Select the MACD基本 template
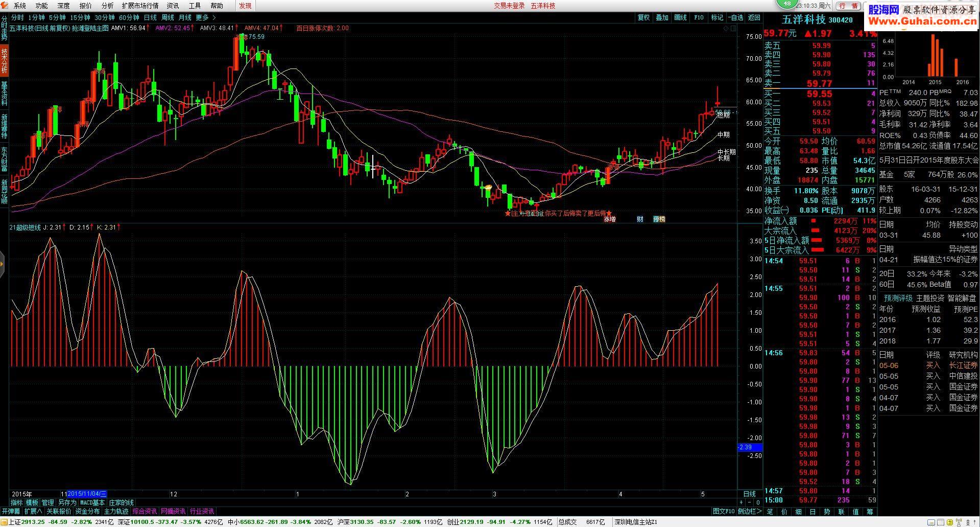The height and width of the screenshot is (527, 980). coord(92,503)
